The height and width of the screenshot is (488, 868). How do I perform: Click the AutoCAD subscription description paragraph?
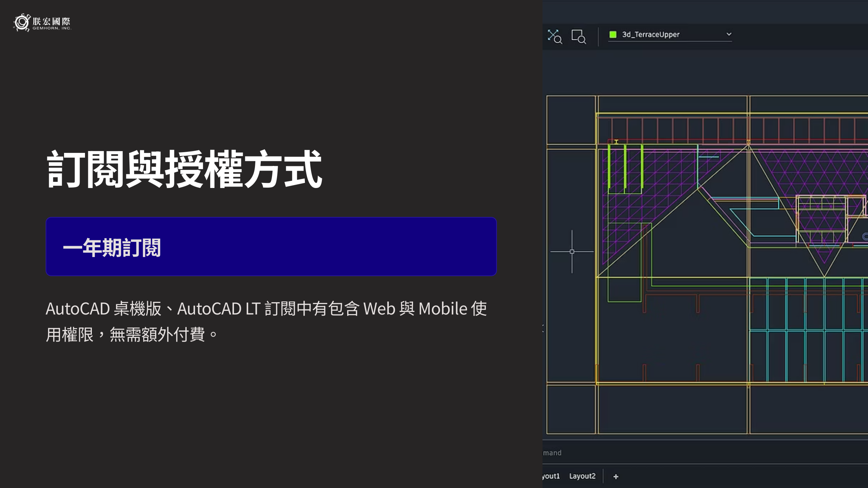(266, 321)
